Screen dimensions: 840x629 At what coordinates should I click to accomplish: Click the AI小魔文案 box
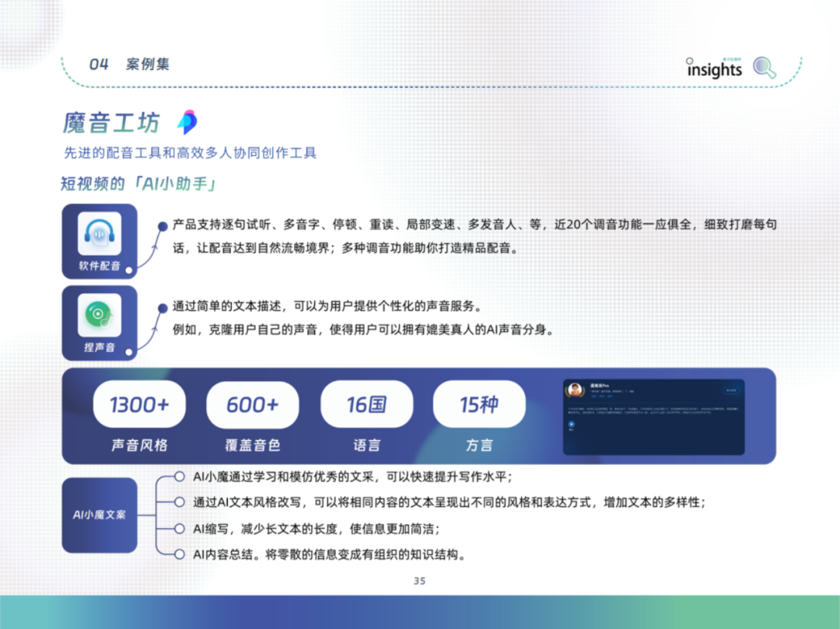100,515
